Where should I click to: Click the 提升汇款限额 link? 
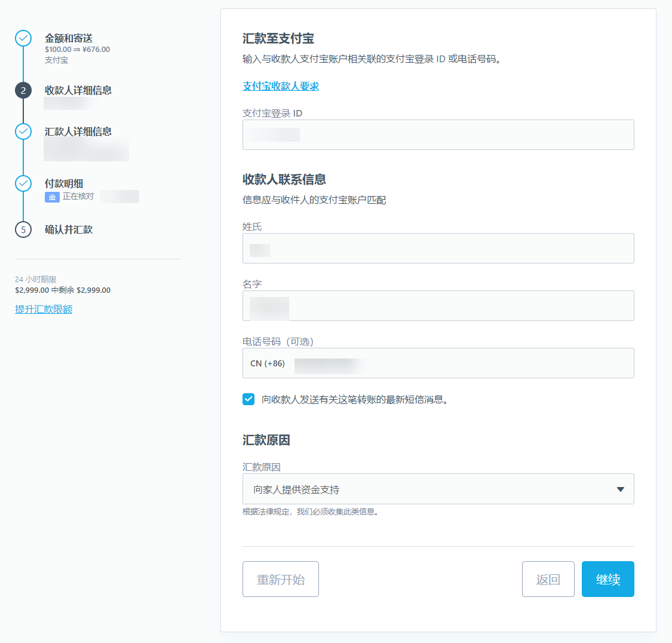click(44, 309)
